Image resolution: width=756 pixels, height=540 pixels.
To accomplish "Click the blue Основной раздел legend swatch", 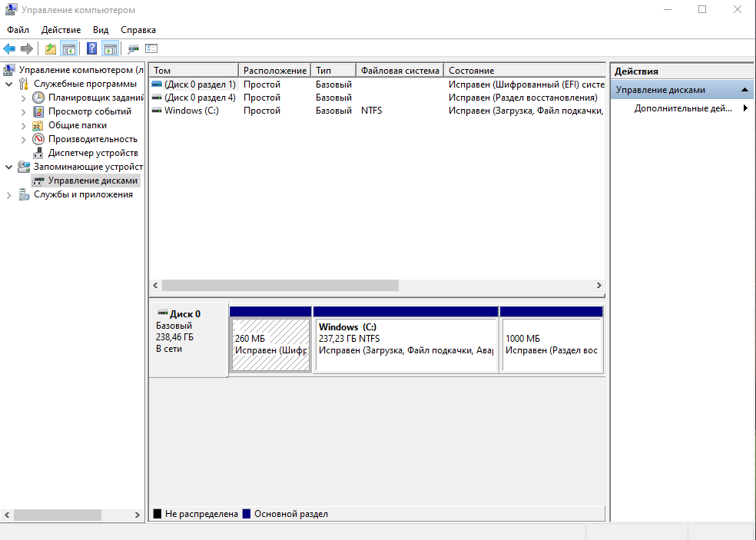I will (247, 514).
